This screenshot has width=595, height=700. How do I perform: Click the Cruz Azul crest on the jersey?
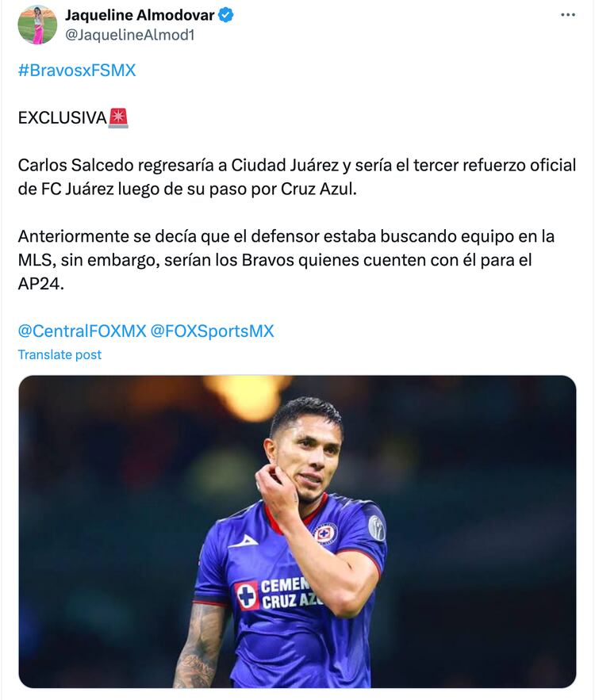tap(325, 534)
